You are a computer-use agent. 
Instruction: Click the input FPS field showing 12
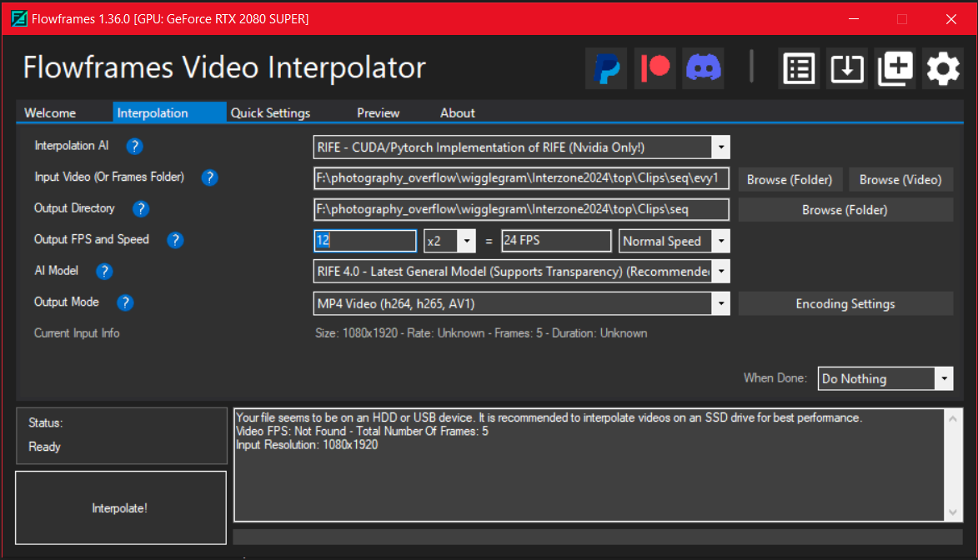click(x=365, y=241)
